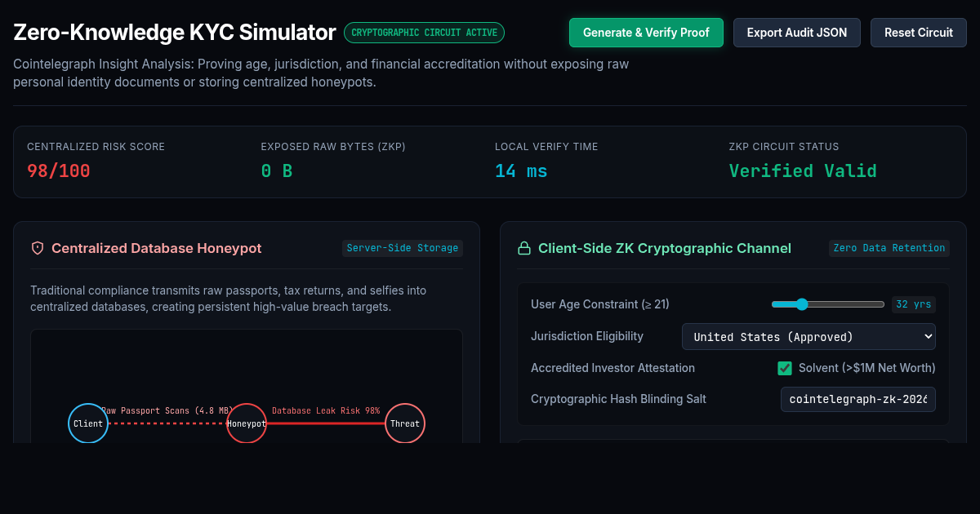Click the Zero-Knowledge KYC Simulator title
The image size is (980, 514).
tap(175, 33)
